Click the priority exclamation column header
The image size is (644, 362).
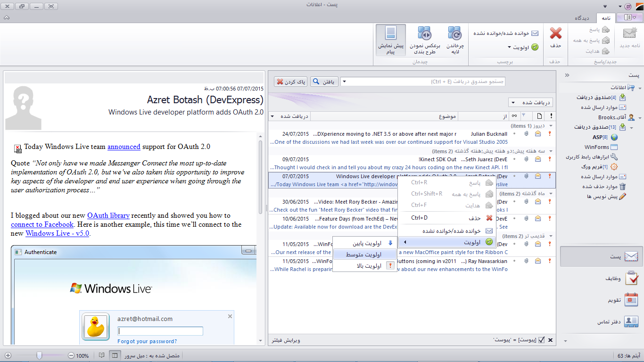pyautogui.click(x=551, y=116)
